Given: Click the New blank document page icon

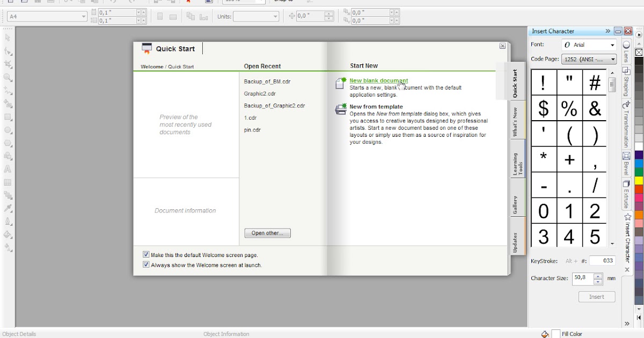Looking at the screenshot, I should pos(341,83).
